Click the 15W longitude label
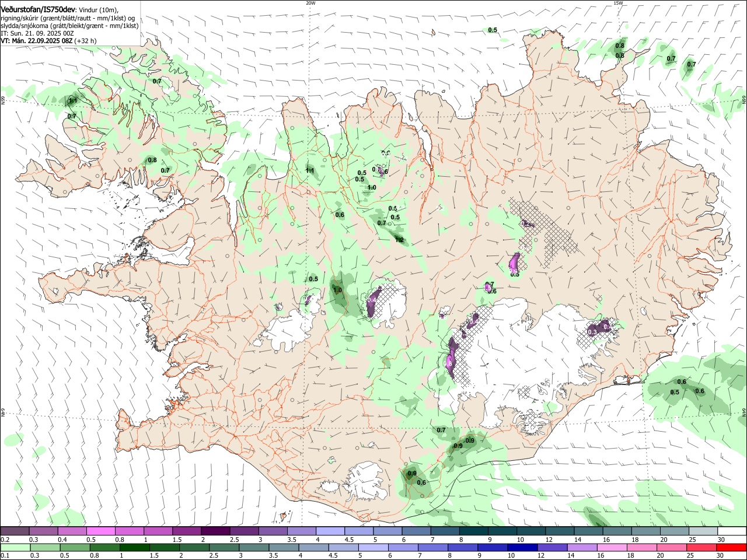 pos(618,3)
